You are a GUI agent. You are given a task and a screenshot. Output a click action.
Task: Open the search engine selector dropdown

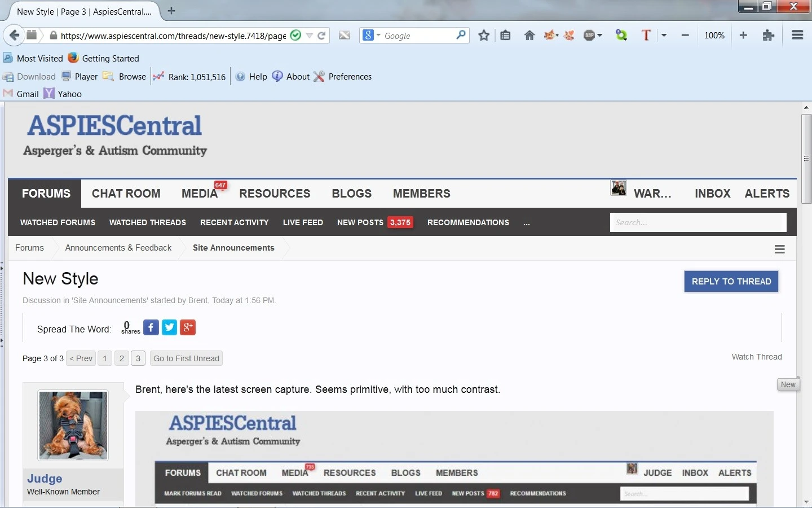click(378, 36)
